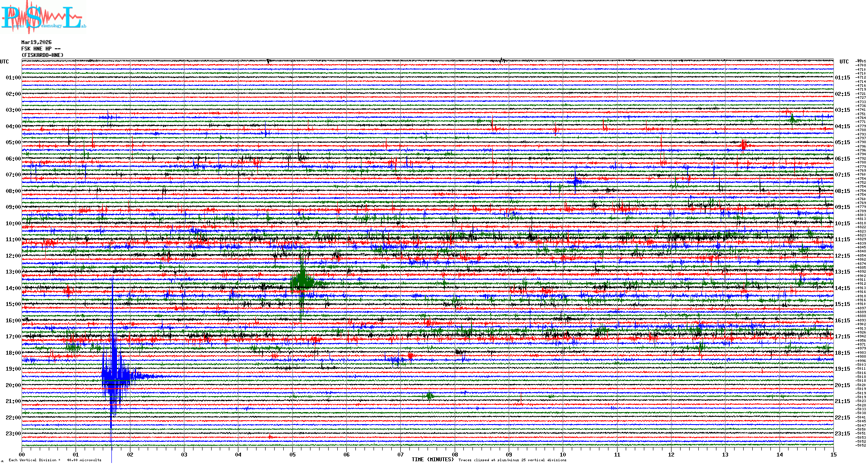Click the TIME (MINUTES) axis title
This screenshot has height=466, width=868.
(432, 460)
